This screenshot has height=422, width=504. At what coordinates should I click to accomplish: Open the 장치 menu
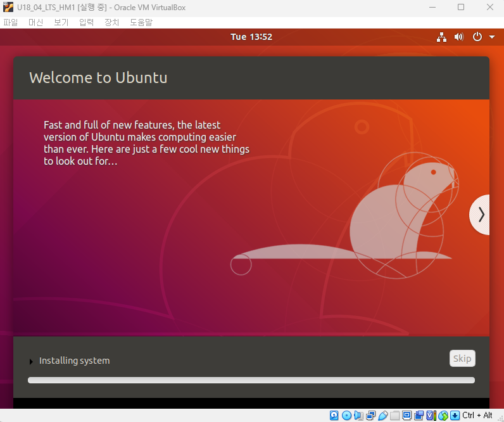[x=112, y=23]
